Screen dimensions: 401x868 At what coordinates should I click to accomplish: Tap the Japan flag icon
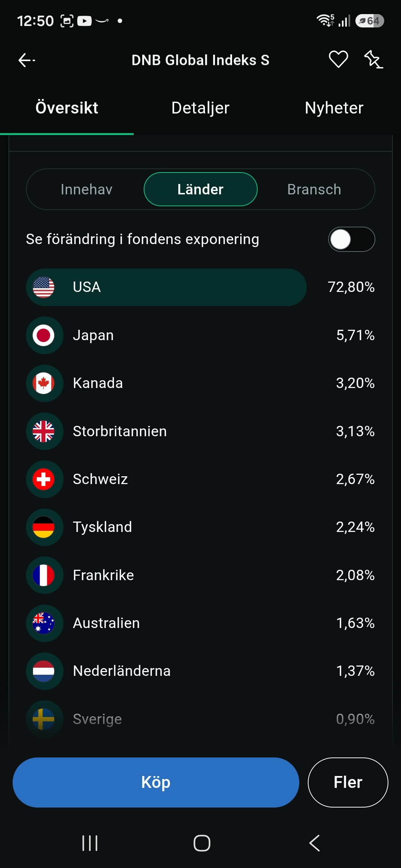[x=43, y=335]
